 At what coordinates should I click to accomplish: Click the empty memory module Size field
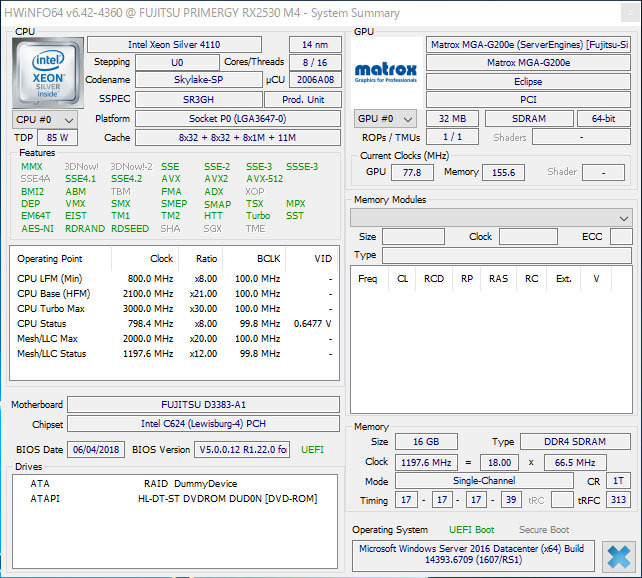413,237
